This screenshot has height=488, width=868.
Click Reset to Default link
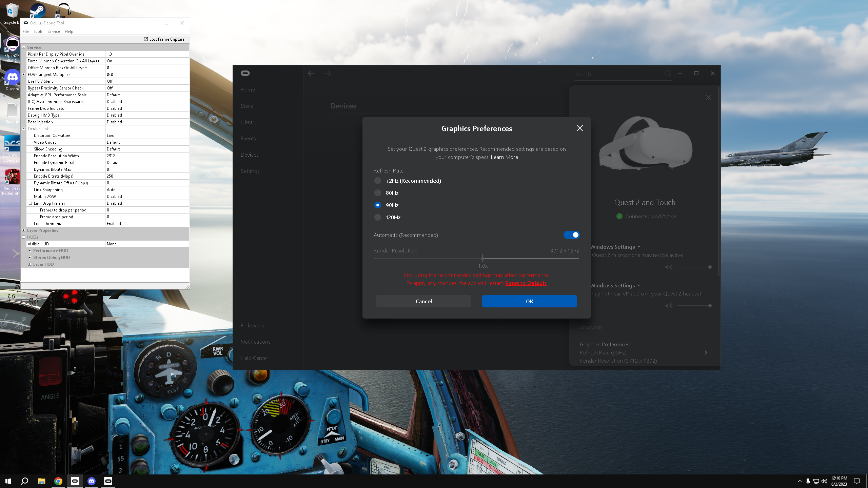526,283
